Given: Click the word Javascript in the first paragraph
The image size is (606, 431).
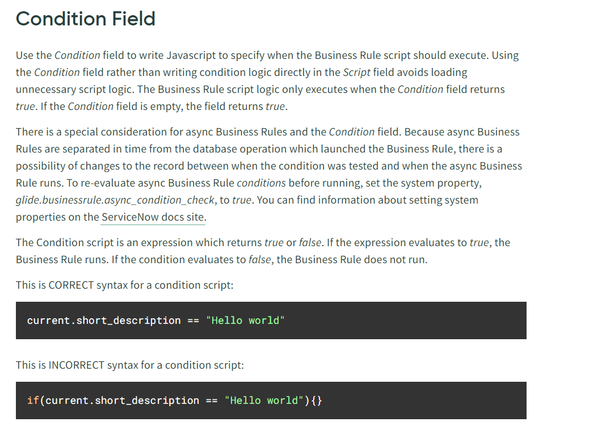Looking at the screenshot, I should 191,55.
